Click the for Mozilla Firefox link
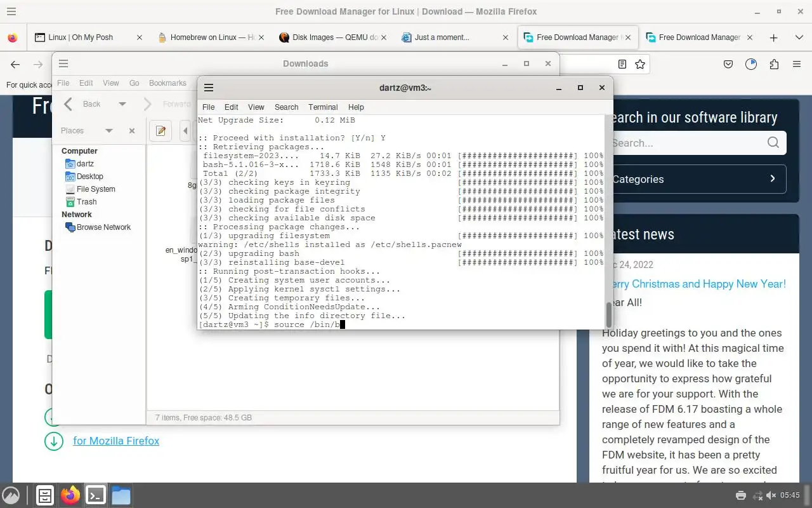Viewport: 812px width, 508px height. (116, 441)
